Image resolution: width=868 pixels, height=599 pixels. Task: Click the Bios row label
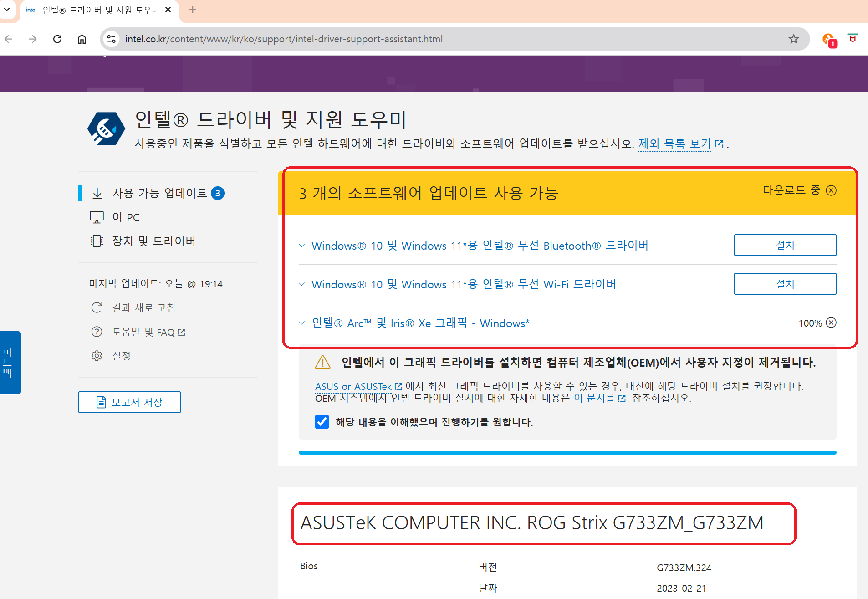[x=309, y=566]
